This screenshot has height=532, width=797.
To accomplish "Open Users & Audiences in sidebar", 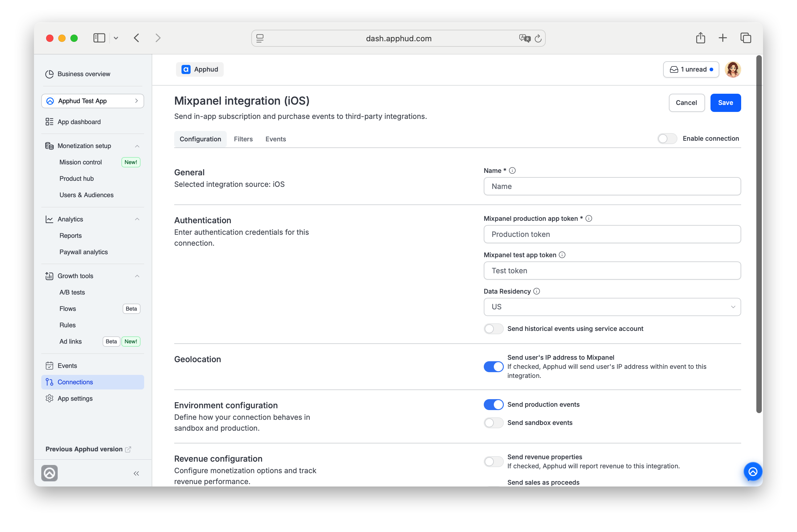I will (x=86, y=195).
